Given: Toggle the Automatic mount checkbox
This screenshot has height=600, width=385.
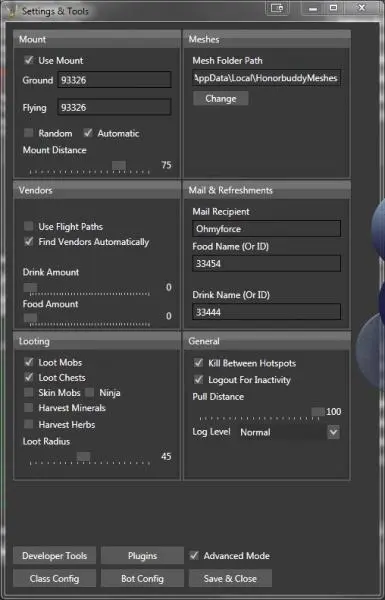Looking at the screenshot, I should (88, 133).
